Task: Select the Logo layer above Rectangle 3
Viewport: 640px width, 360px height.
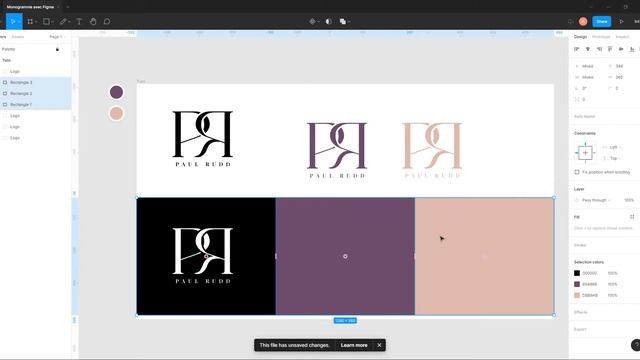Action: [36, 71]
